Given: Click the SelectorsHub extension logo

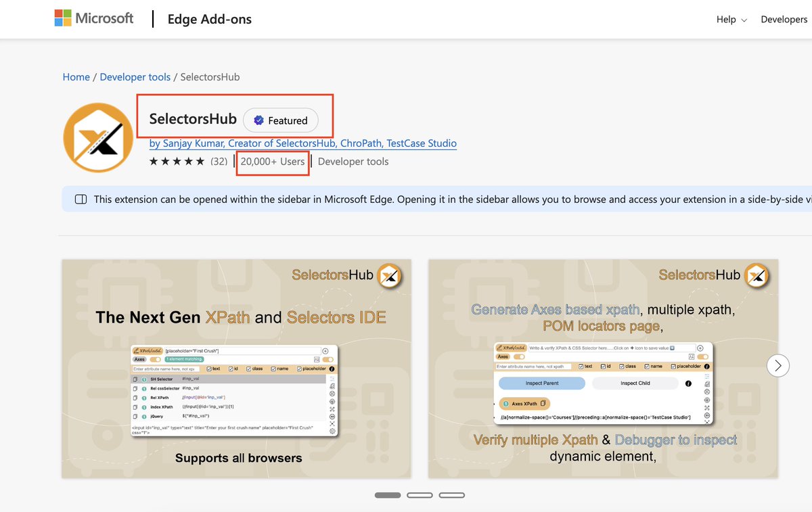Looking at the screenshot, I should pos(98,137).
